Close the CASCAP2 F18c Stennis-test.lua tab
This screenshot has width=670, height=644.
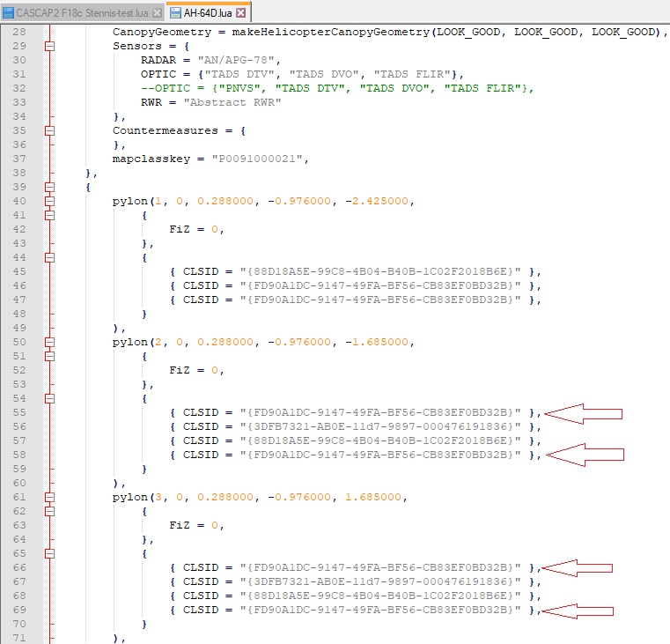click(x=157, y=13)
